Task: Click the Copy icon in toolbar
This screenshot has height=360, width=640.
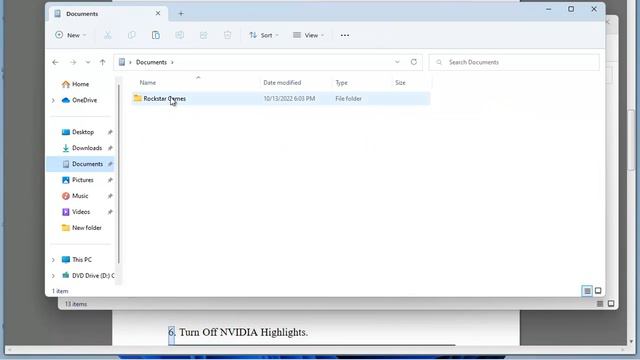Action: (131, 35)
